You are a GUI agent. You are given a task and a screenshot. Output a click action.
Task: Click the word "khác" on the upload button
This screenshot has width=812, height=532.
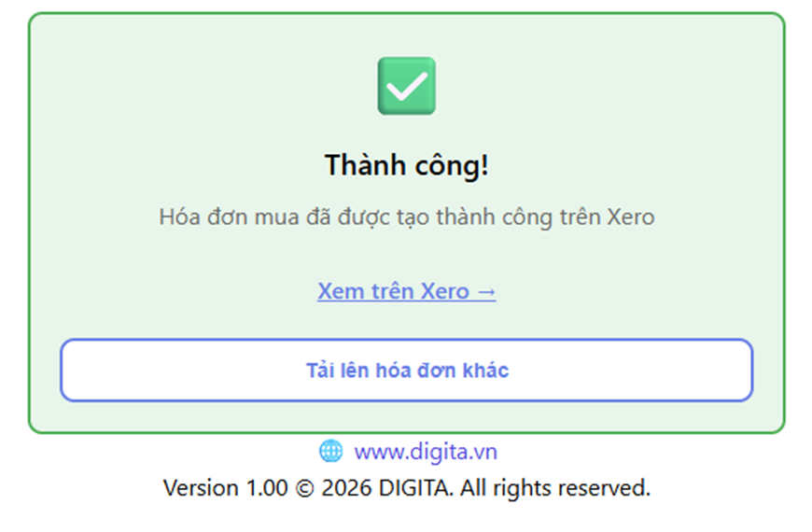(486, 371)
